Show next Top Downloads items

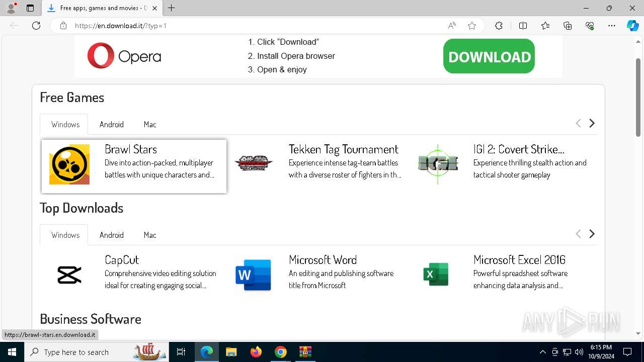[x=592, y=234]
